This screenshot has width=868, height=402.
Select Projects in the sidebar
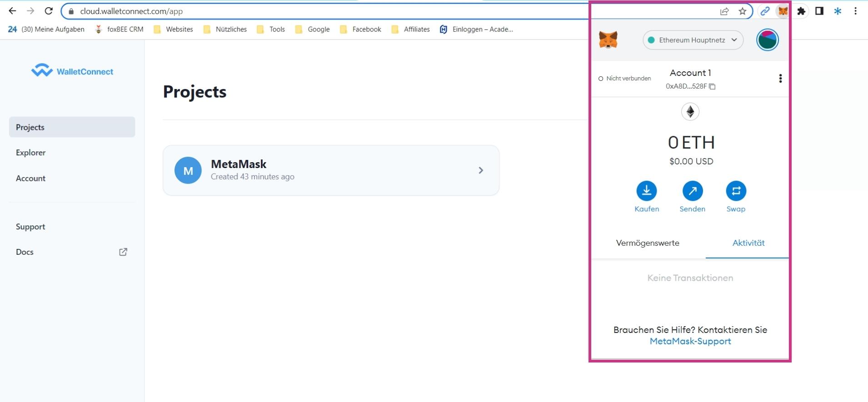(x=72, y=127)
